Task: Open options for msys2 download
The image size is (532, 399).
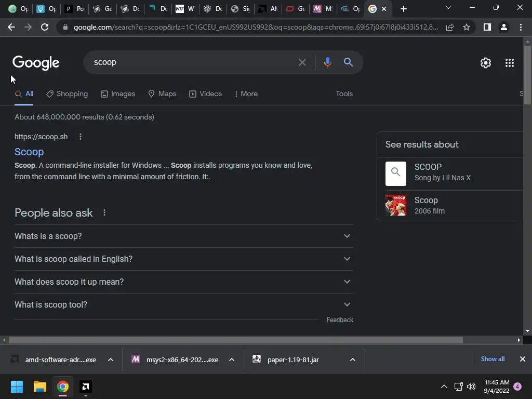Action: [232, 360]
